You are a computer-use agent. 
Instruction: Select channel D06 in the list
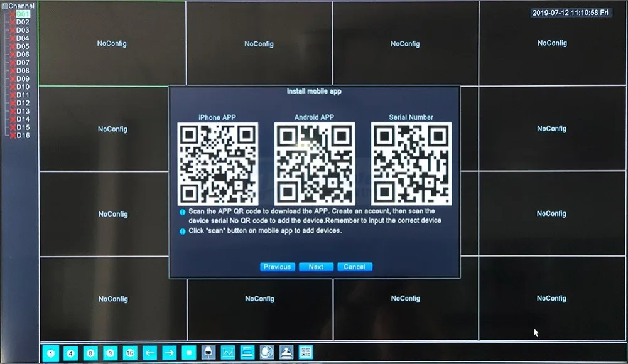click(x=23, y=55)
